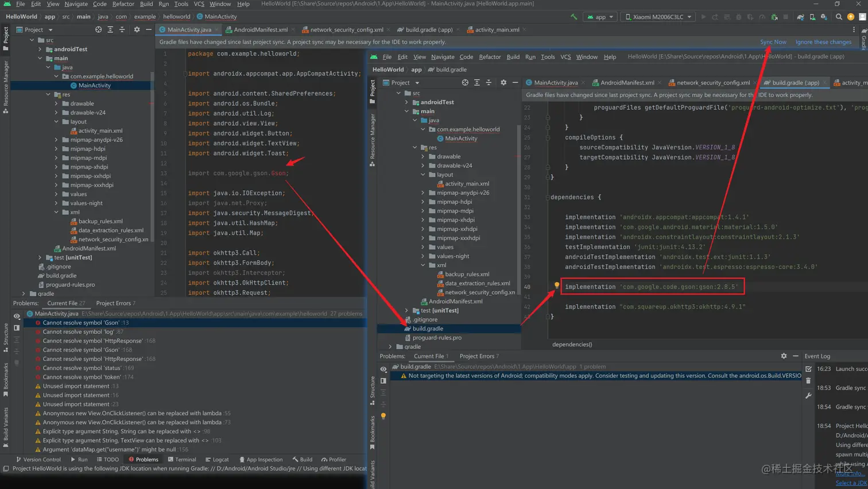Toggle the Resource Manager side tab in MainActivity window
Image resolution: width=868 pixels, height=489 pixels.
[x=6, y=87]
